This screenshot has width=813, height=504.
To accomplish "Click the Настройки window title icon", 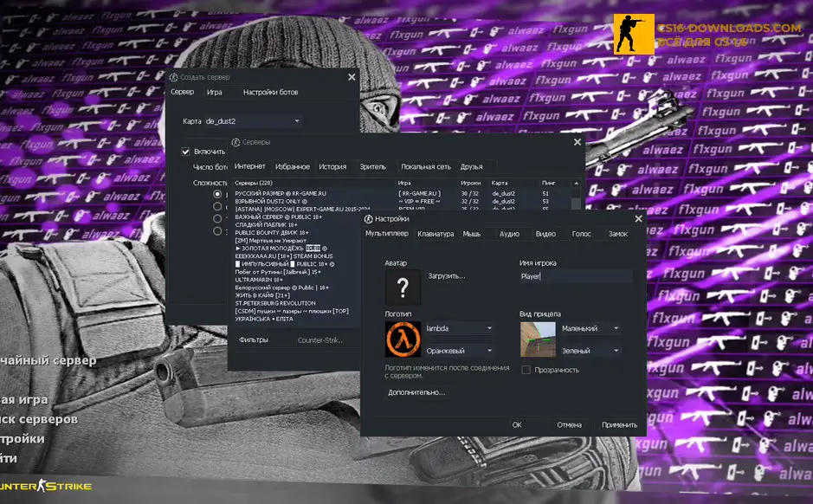I will point(368,219).
